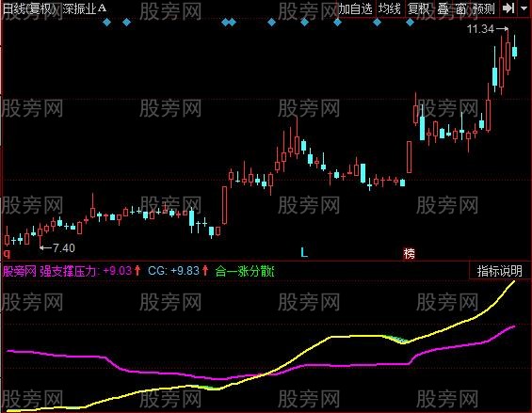Click the red q icon at chart bottom
This screenshot has height=413, width=532.
tap(7, 253)
